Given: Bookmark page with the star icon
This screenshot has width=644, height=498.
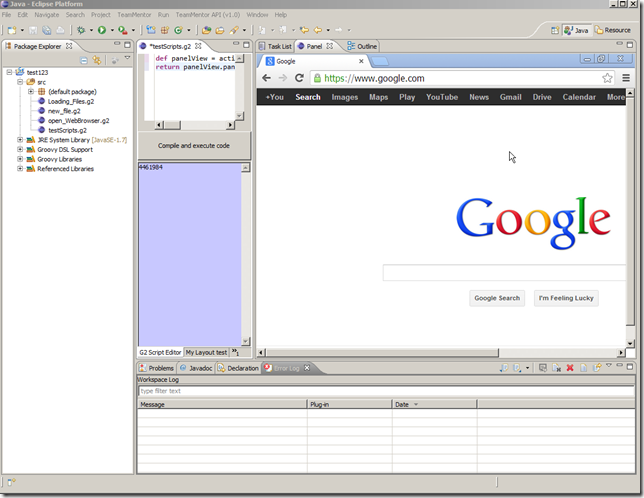Looking at the screenshot, I should 607,78.
